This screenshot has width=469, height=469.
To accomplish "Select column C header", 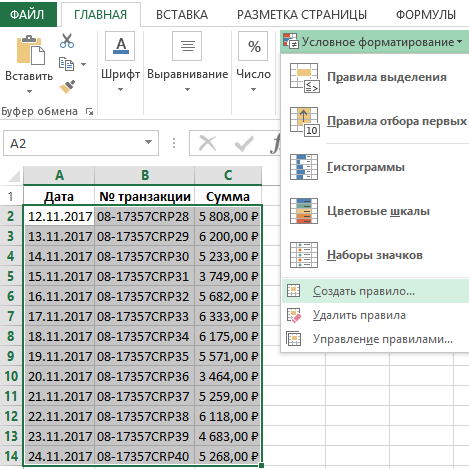I will [228, 175].
